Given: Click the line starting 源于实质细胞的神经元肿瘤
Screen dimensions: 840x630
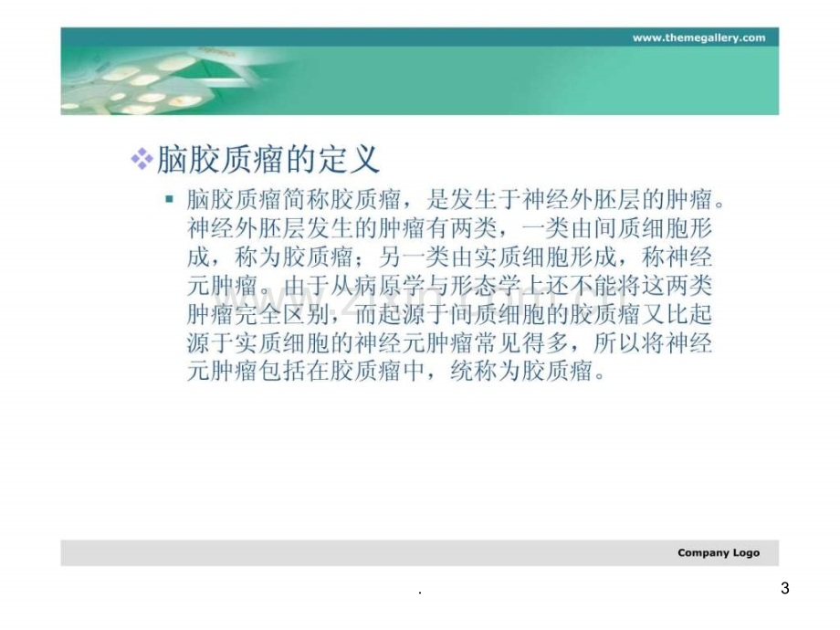Looking at the screenshot, I should 449,343.
